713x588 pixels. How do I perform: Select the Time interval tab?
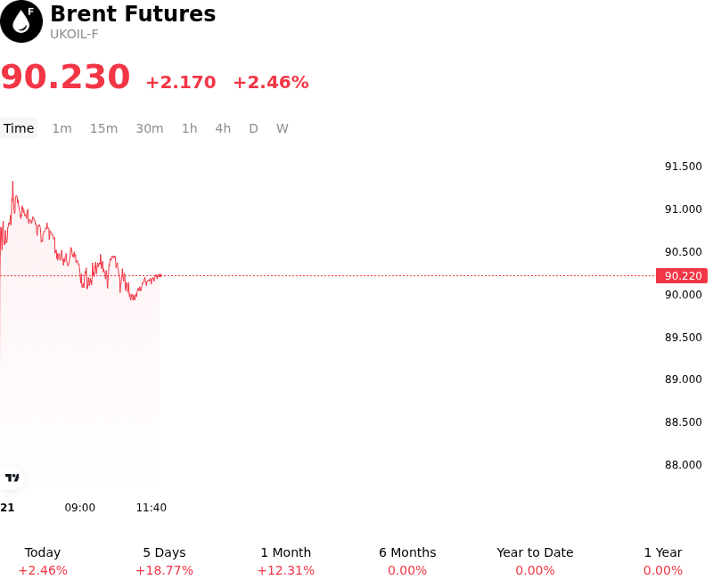click(19, 128)
